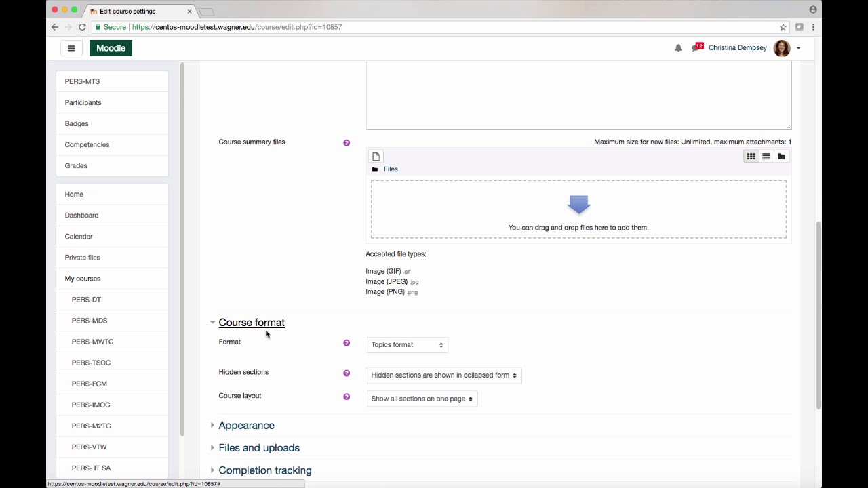Open help for Course summary files
This screenshot has height=488, width=868.
(347, 143)
